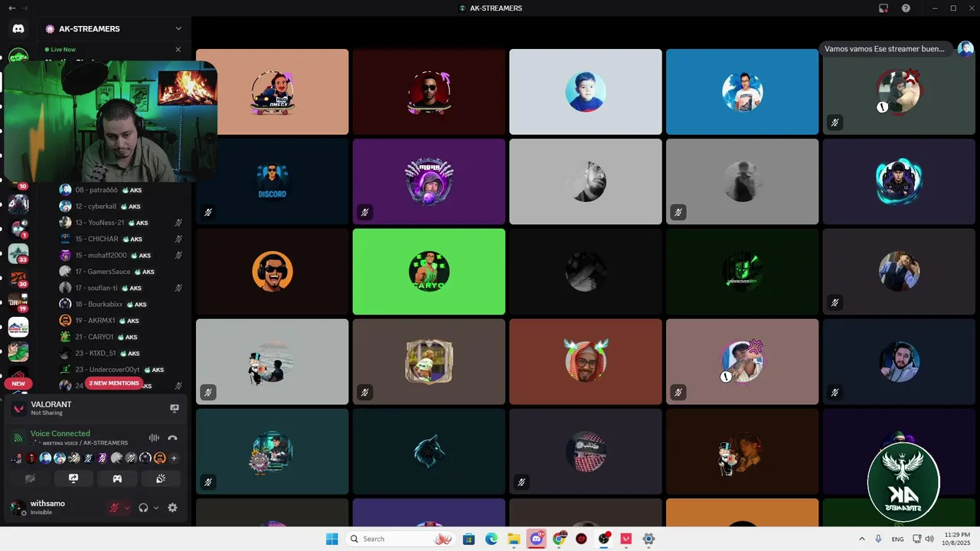Open the soundboard button
Screen dimensions: 980x551
(161, 478)
